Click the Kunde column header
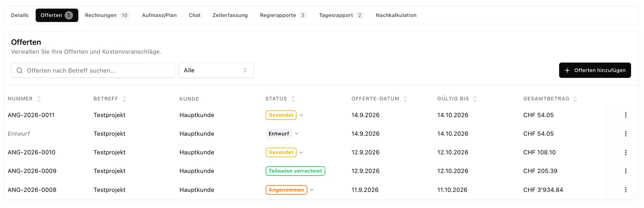The width and height of the screenshot is (644, 208). click(189, 99)
